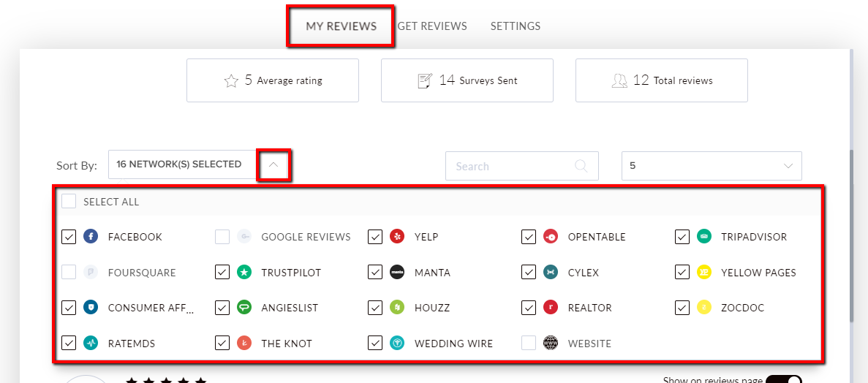Open the Get Reviews tab
The image size is (868, 383).
pyautogui.click(x=431, y=26)
